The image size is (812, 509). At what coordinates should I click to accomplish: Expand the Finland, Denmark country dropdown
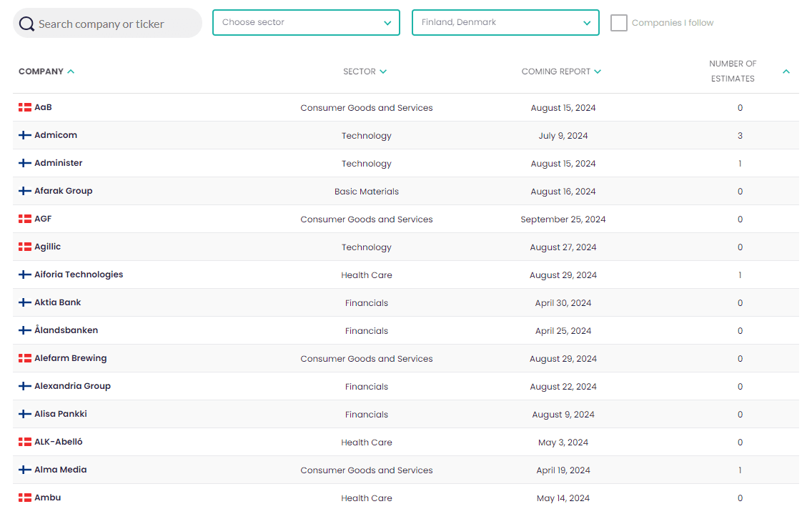tap(505, 22)
